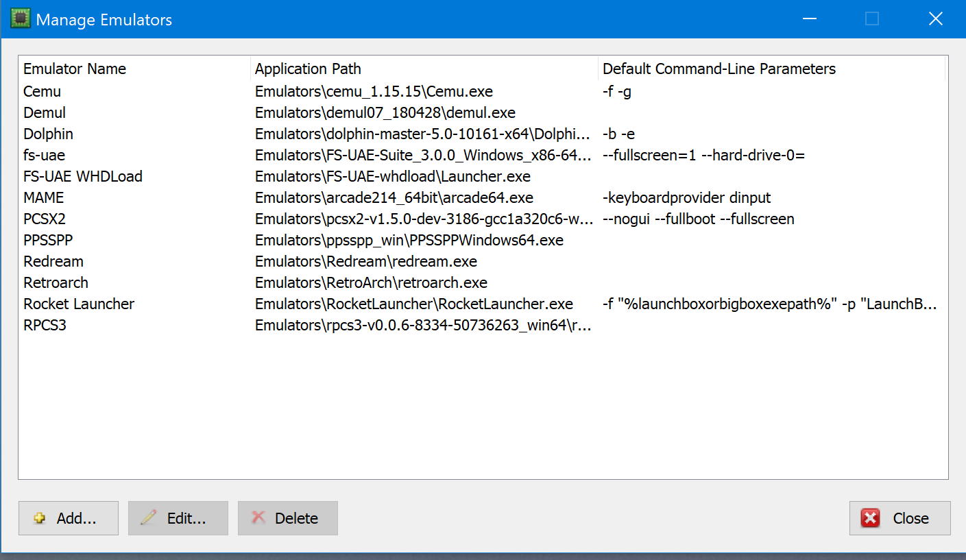Viewport: 966px width, 560px height.
Task: Click the dolphin-master application path cell
Action: point(423,134)
